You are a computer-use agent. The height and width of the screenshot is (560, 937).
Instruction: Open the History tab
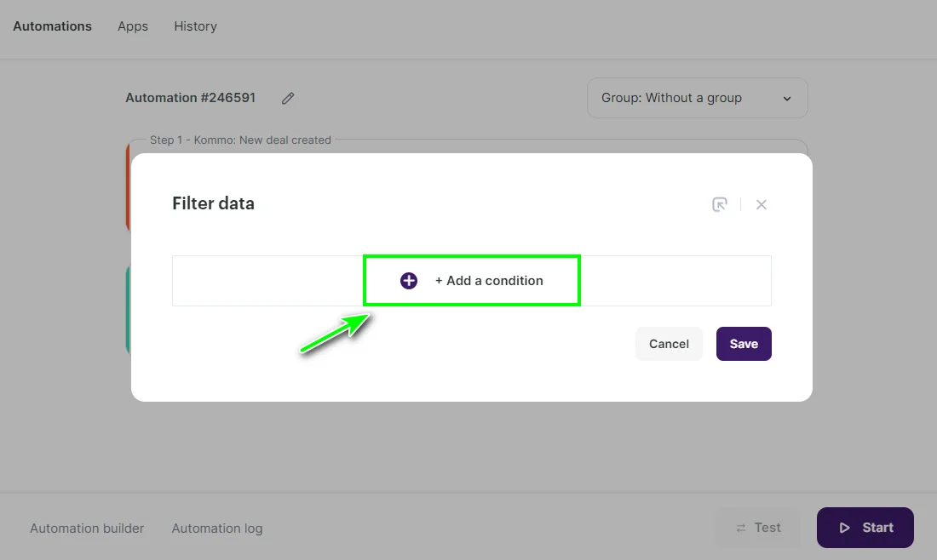click(x=195, y=26)
